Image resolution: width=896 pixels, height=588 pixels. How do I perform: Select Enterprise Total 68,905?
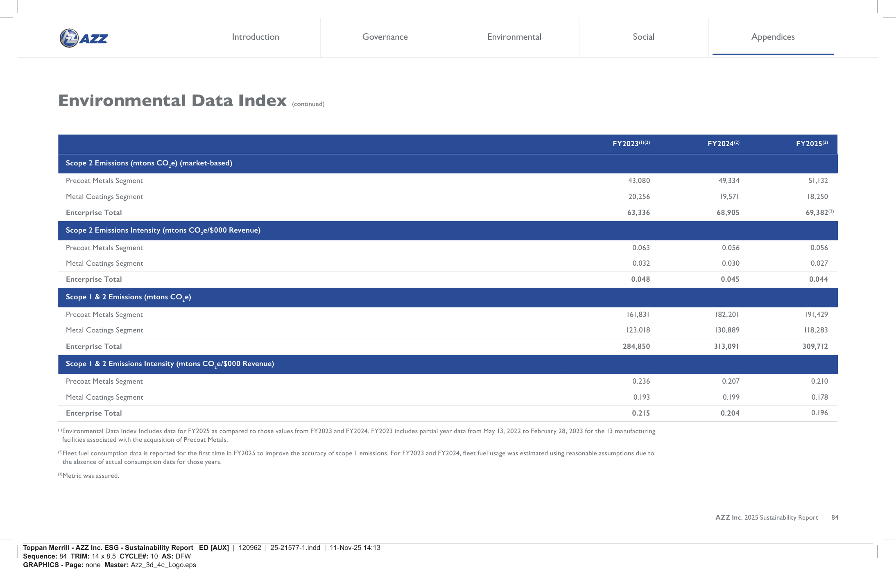click(728, 213)
